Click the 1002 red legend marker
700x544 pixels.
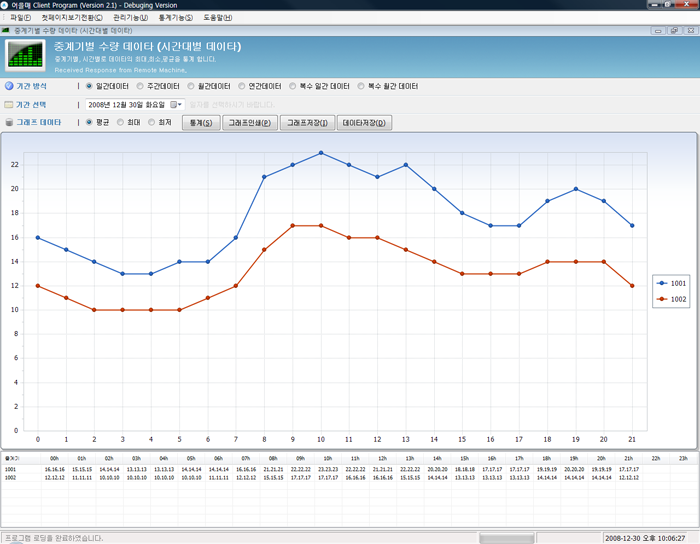(662, 299)
